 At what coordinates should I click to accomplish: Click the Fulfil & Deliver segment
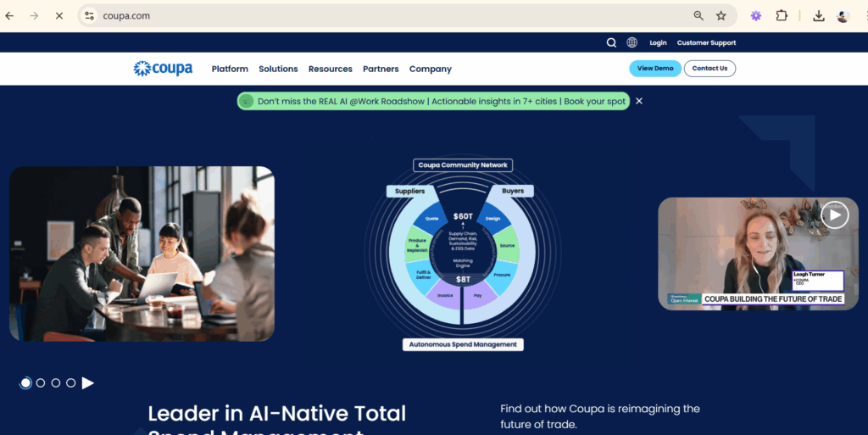[x=424, y=275]
